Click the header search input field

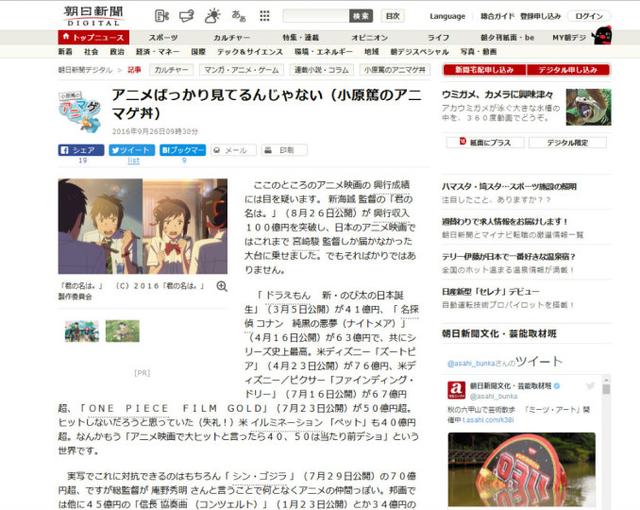click(316, 16)
